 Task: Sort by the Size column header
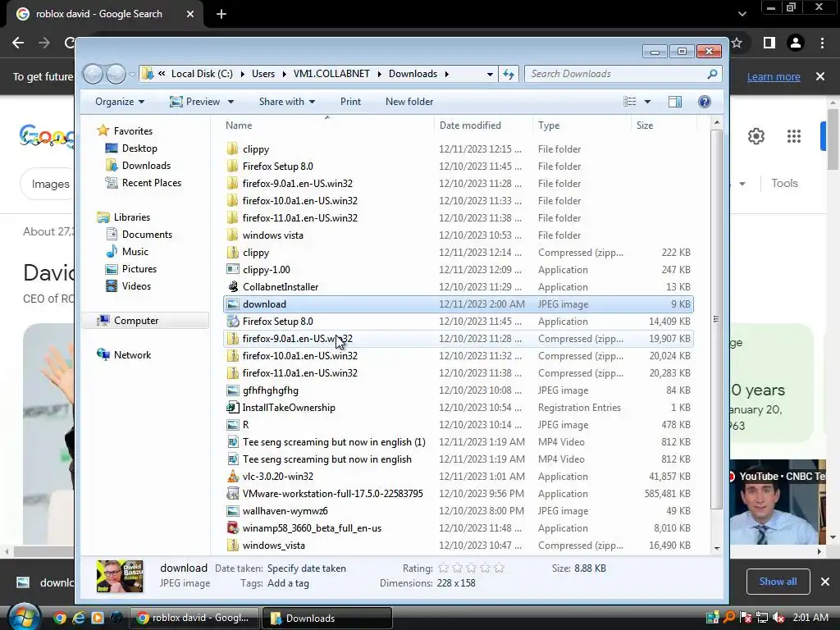pyautogui.click(x=664, y=126)
